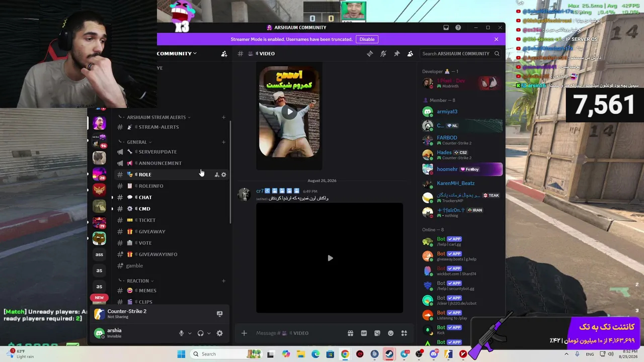
Task: Open member Hades profile
Action: 462,155
